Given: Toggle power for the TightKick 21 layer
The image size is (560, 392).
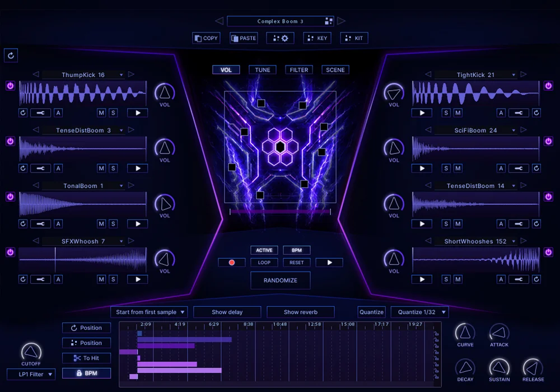Looking at the screenshot, I should click(x=548, y=86).
